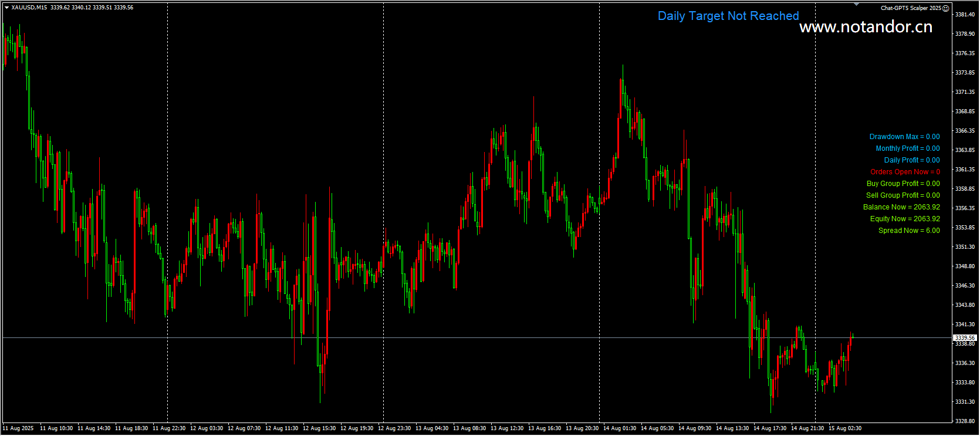This screenshot has height=436, width=980.
Task: Click the XAUUSD,M15 symbol title
Action: click(x=29, y=8)
